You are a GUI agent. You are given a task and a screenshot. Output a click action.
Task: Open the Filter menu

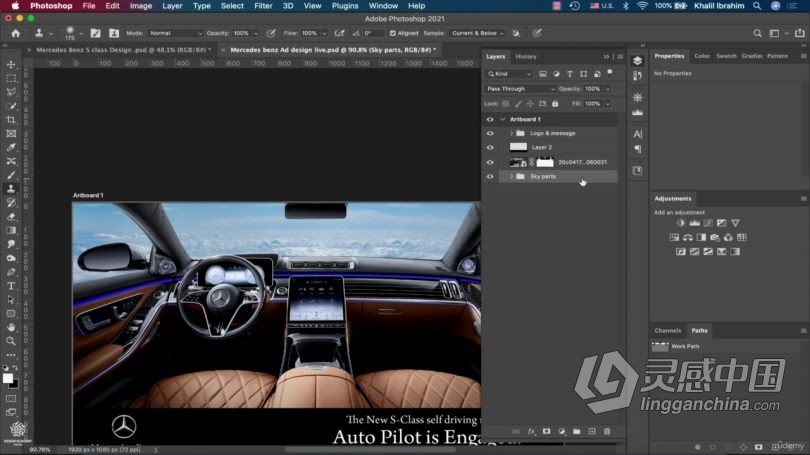tap(263, 6)
